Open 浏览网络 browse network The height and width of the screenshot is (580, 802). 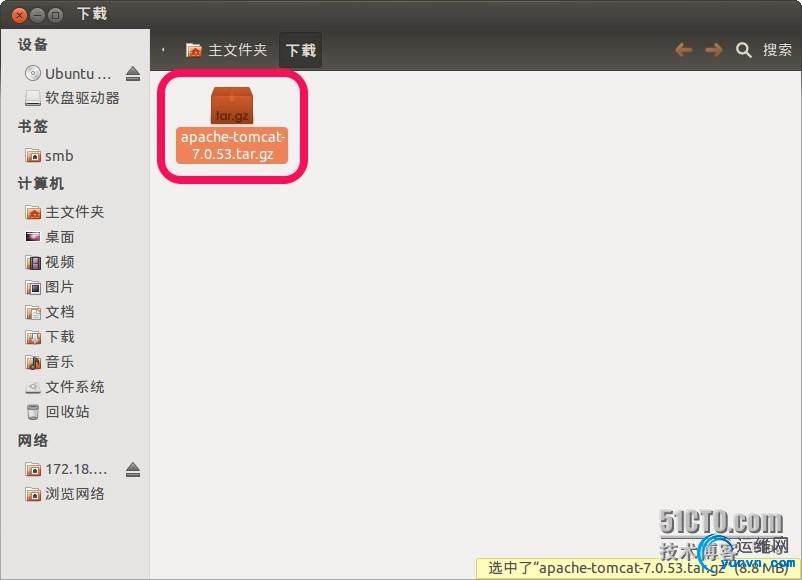pyautogui.click(x=64, y=494)
